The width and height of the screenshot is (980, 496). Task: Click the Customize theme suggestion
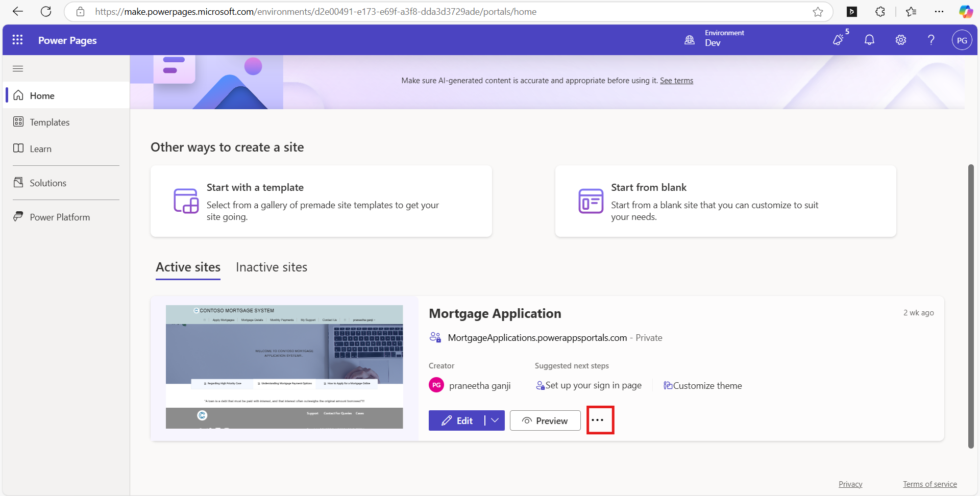703,386
